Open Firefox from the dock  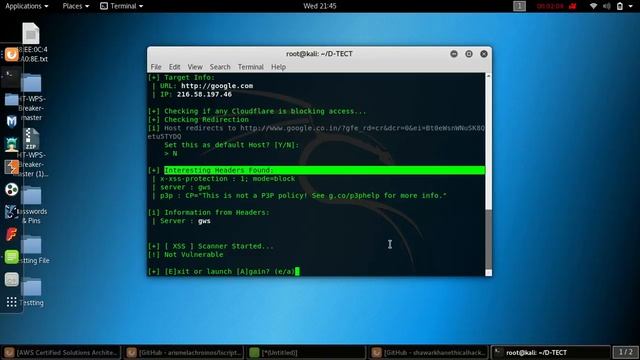coord(11,54)
